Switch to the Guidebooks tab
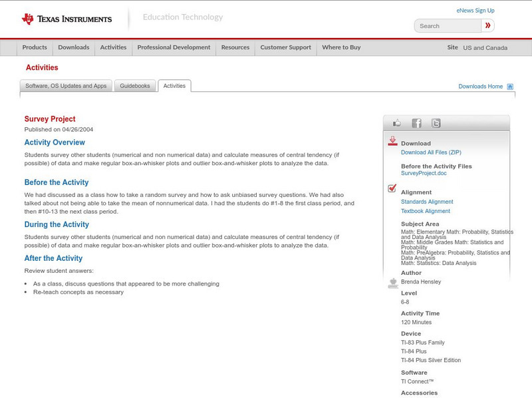This screenshot has width=532, height=398. click(x=135, y=86)
